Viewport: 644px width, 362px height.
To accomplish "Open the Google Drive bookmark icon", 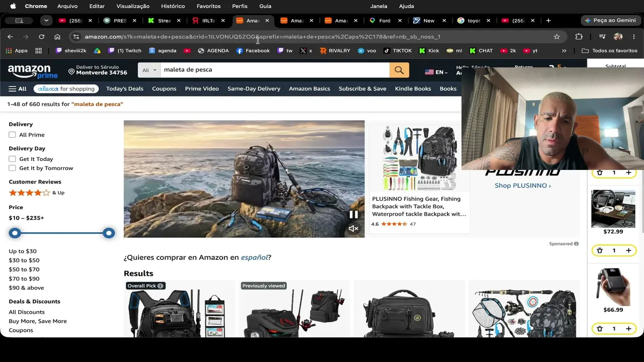I will click(97, 51).
